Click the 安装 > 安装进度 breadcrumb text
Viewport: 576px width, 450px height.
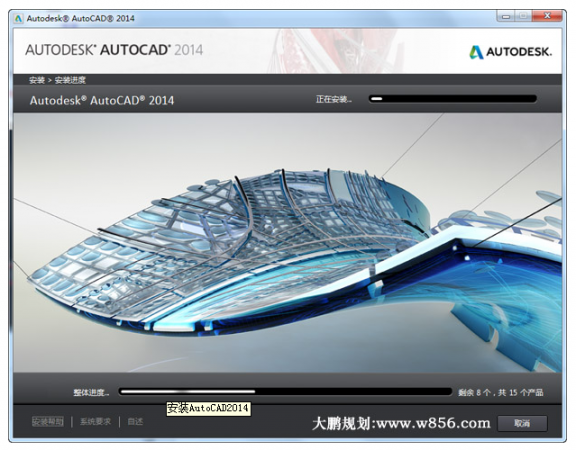(x=57, y=80)
